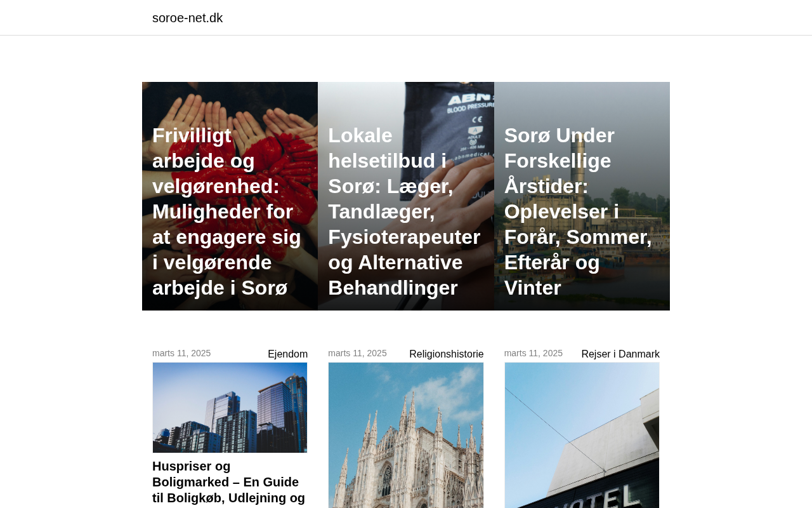This screenshot has height=508, width=812.
Task: Open the Lokale helsetilbud i Sorø article
Action: click(404, 211)
